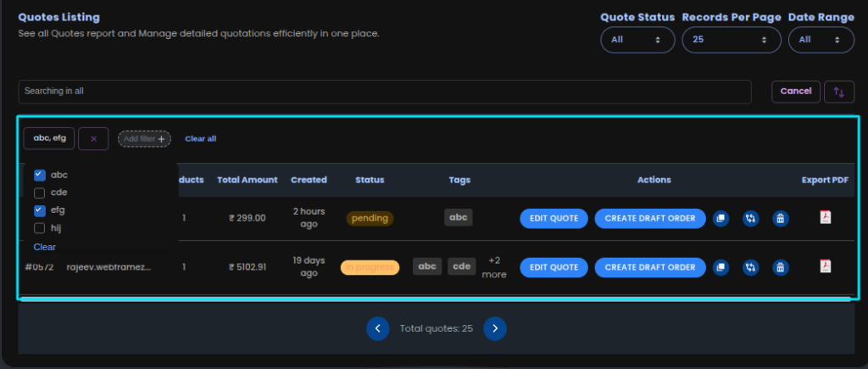Click the sort arrows icon beside Cancel
This screenshot has height=369, width=868.
(x=839, y=92)
